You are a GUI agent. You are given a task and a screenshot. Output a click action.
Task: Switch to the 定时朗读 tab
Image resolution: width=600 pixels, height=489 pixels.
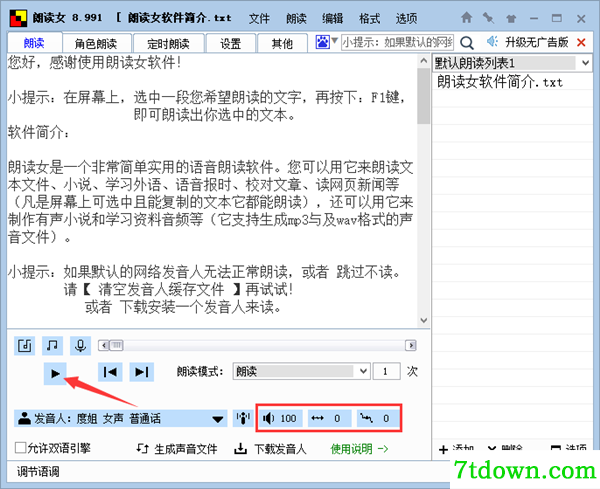(168, 43)
